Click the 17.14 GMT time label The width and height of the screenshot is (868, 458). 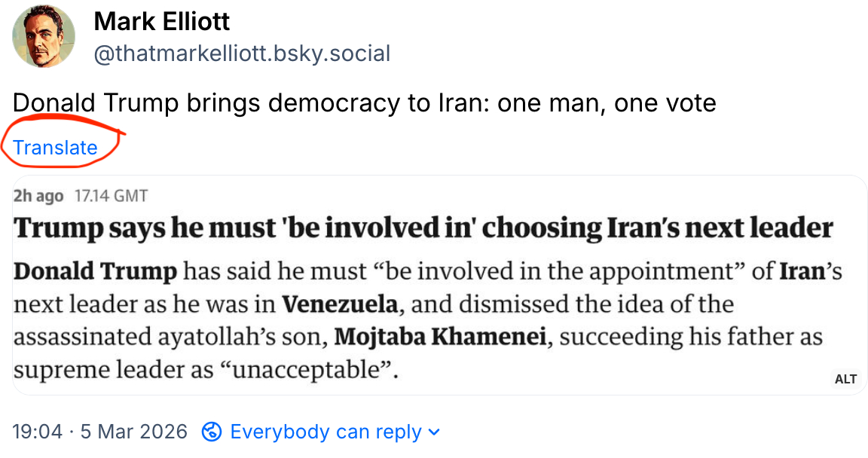click(x=111, y=196)
